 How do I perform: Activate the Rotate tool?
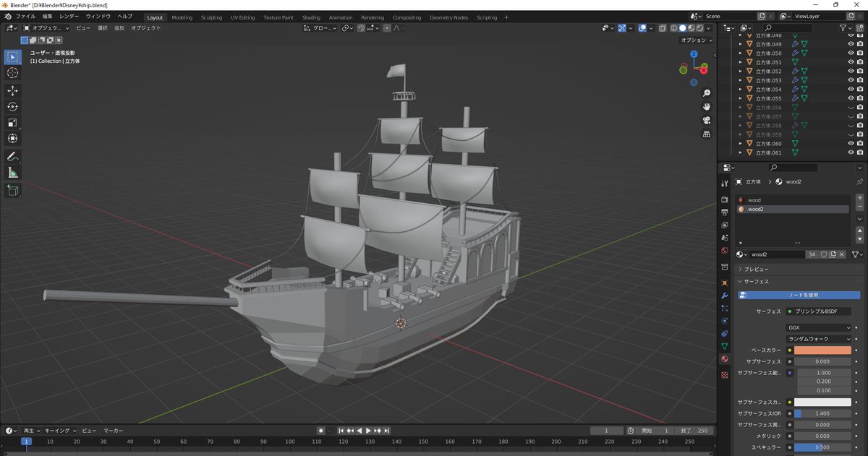tap(12, 106)
